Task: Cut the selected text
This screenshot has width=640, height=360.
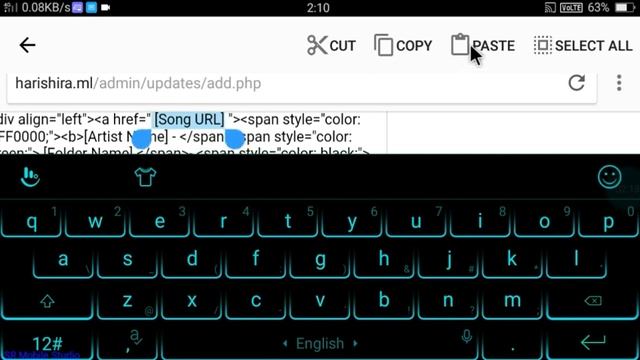Action: click(331, 45)
